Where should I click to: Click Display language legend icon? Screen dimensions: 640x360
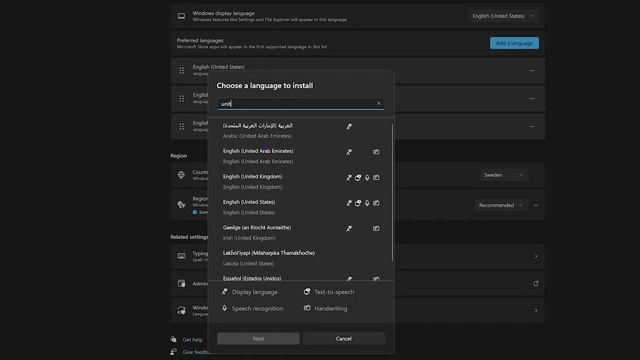tap(224, 291)
